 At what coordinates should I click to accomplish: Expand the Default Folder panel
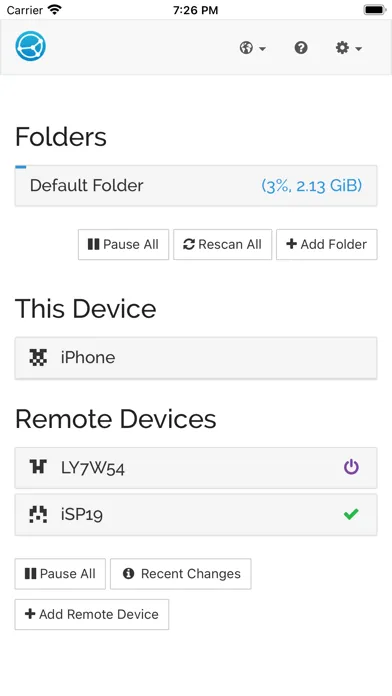click(x=196, y=186)
